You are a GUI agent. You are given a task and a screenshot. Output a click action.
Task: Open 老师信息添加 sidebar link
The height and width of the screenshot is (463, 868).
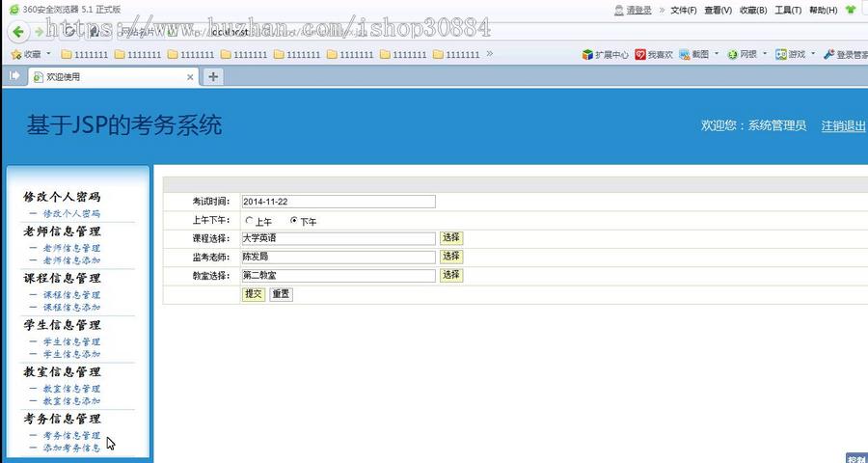click(71, 260)
